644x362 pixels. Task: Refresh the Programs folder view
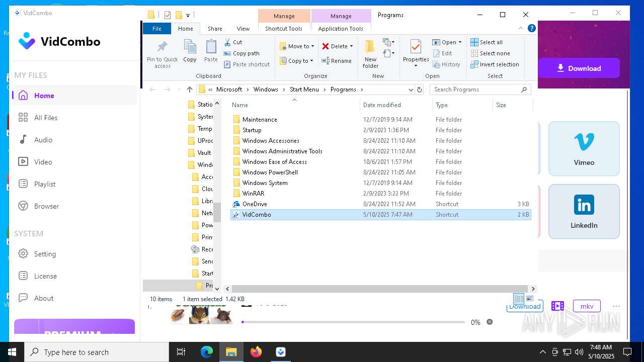[420, 89]
